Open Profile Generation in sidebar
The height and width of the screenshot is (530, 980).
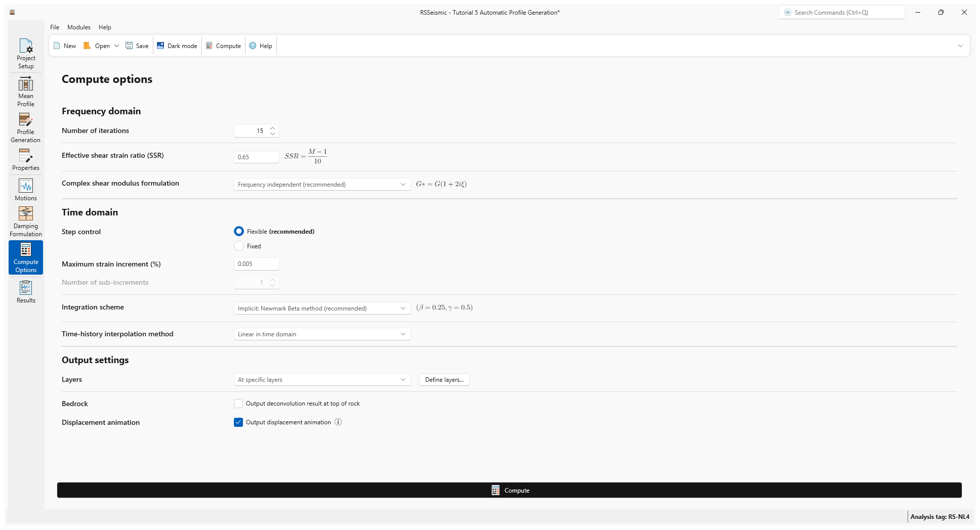click(26, 127)
